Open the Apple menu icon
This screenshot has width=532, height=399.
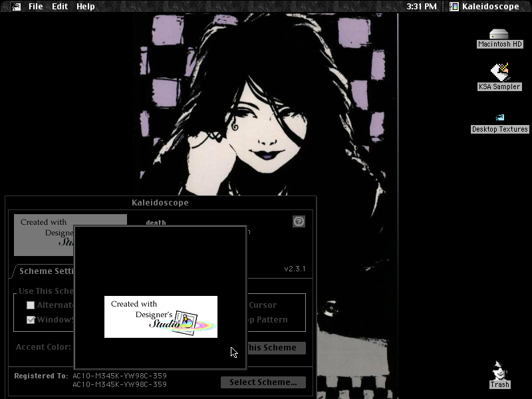(x=16, y=7)
